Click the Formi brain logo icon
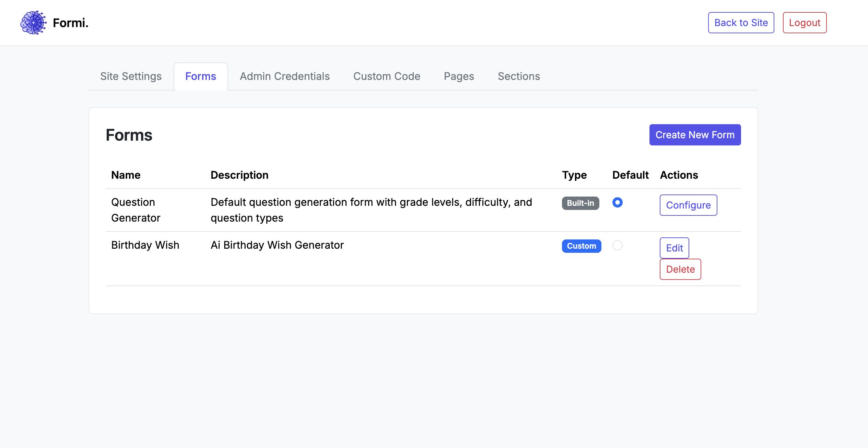The image size is (868, 448). (33, 23)
